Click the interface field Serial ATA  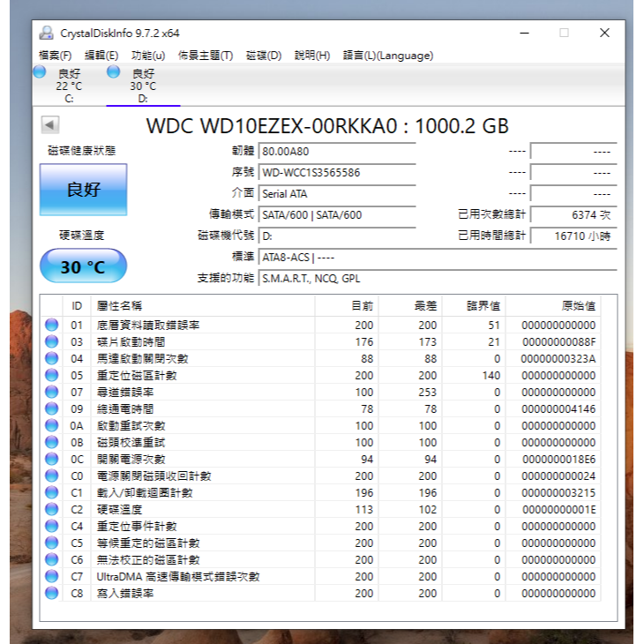point(337,193)
